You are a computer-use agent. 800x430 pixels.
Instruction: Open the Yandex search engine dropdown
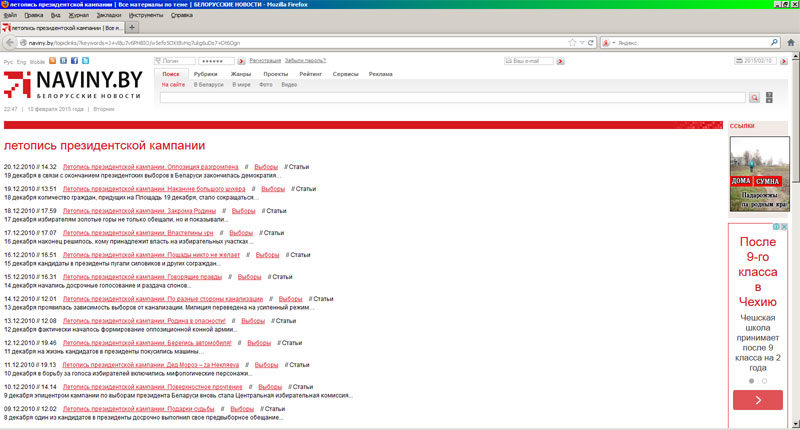(609, 43)
